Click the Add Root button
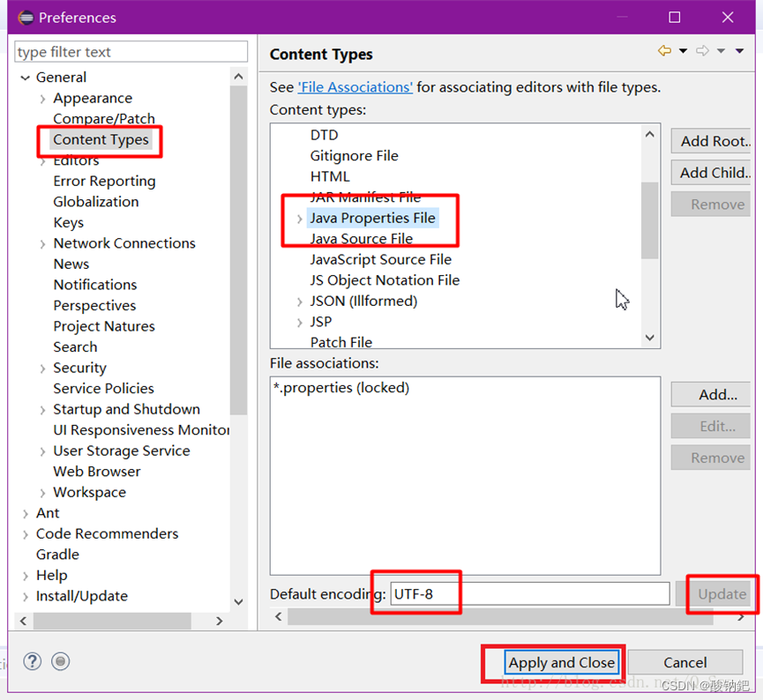Viewport: 763px width, 700px height. pos(711,141)
